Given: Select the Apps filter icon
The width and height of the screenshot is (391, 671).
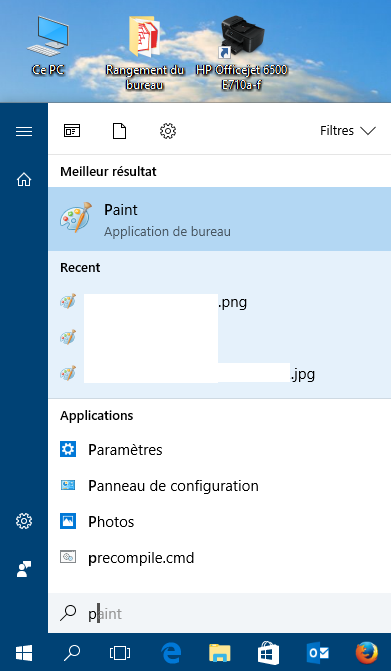Looking at the screenshot, I should pyautogui.click(x=72, y=131).
